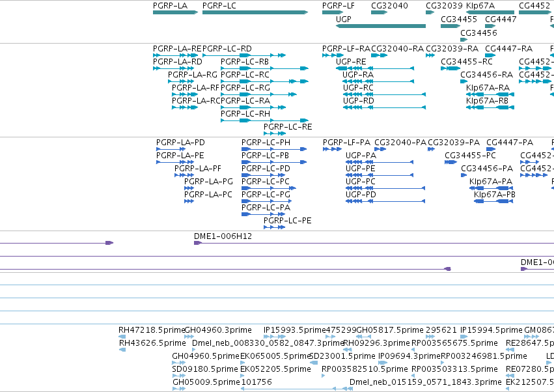The image size is (554, 392).
Task: Click protein PGRP-LC-PC
Action: pos(269,188)
